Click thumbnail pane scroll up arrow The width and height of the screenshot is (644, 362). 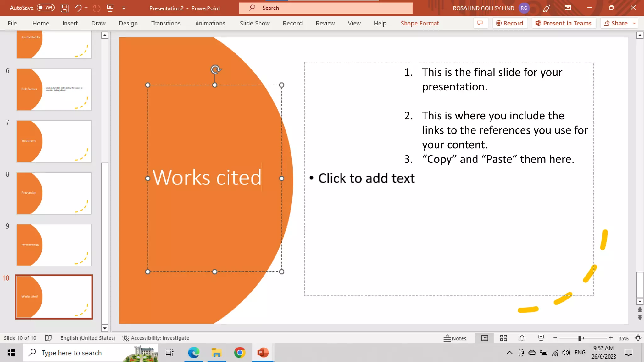coord(105,35)
